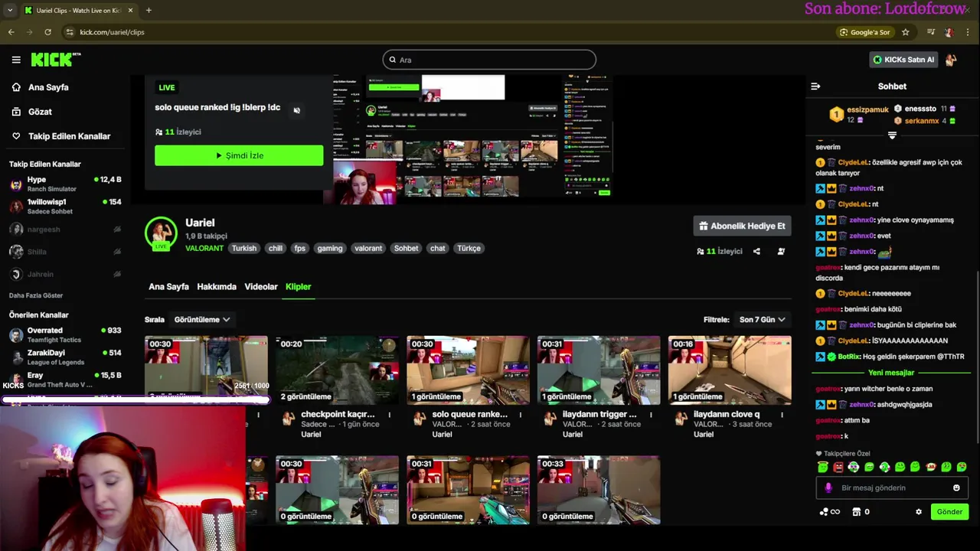Image resolution: width=980 pixels, height=551 pixels.
Task: Open the ilaydanın trigger clip thumbnail
Action: pos(599,370)
